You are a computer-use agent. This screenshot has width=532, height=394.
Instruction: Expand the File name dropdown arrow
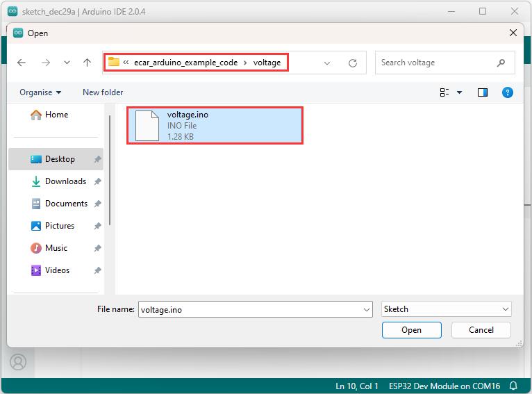tap(367, 309)
